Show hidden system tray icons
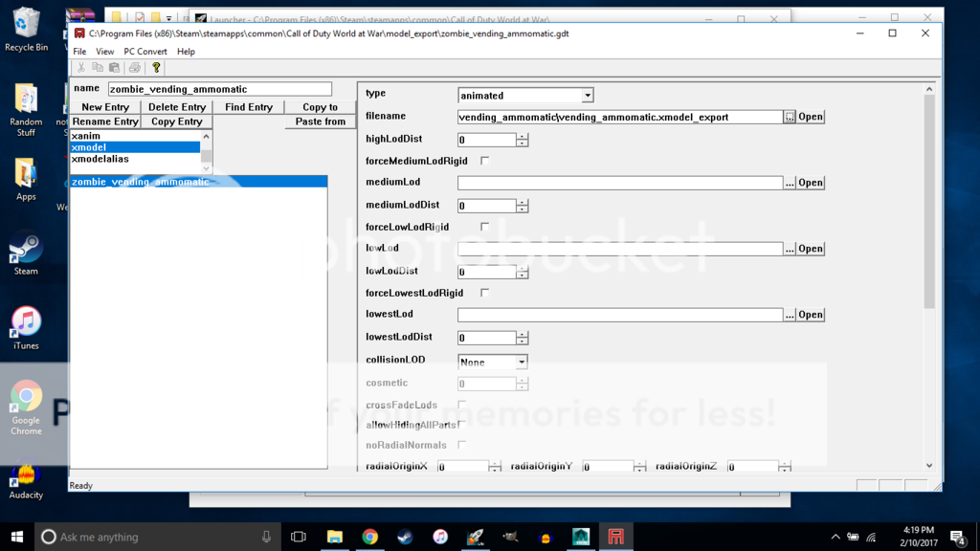The image size is (980, 551). tap(835, 537)
